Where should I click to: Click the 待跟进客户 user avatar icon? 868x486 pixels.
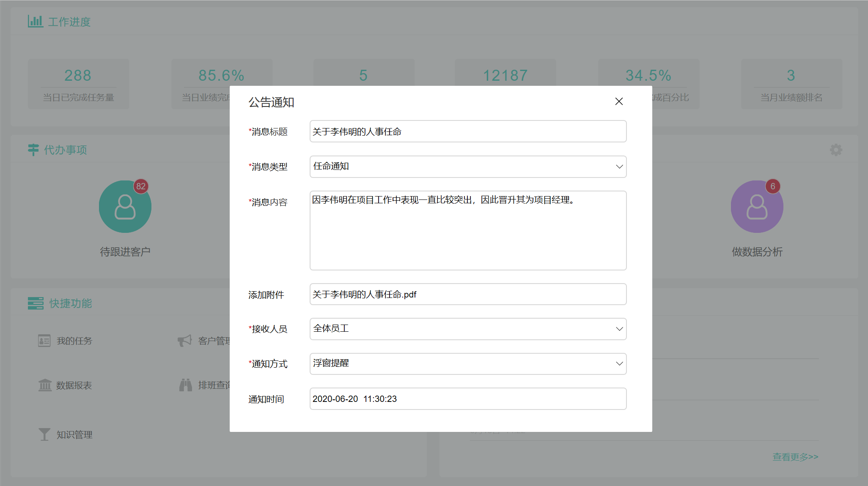tap(125, 207)
